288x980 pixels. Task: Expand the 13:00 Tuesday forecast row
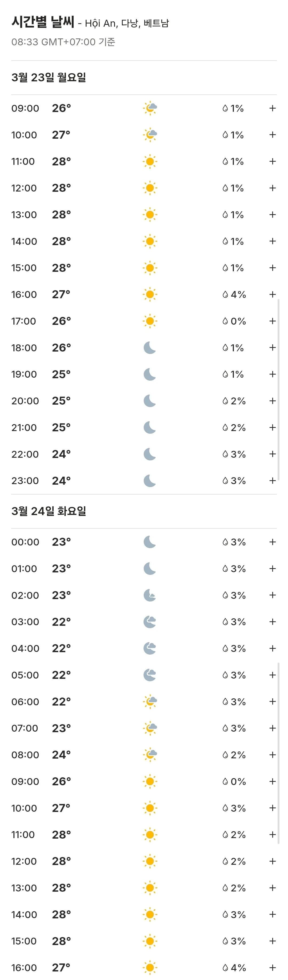(273, 888)
